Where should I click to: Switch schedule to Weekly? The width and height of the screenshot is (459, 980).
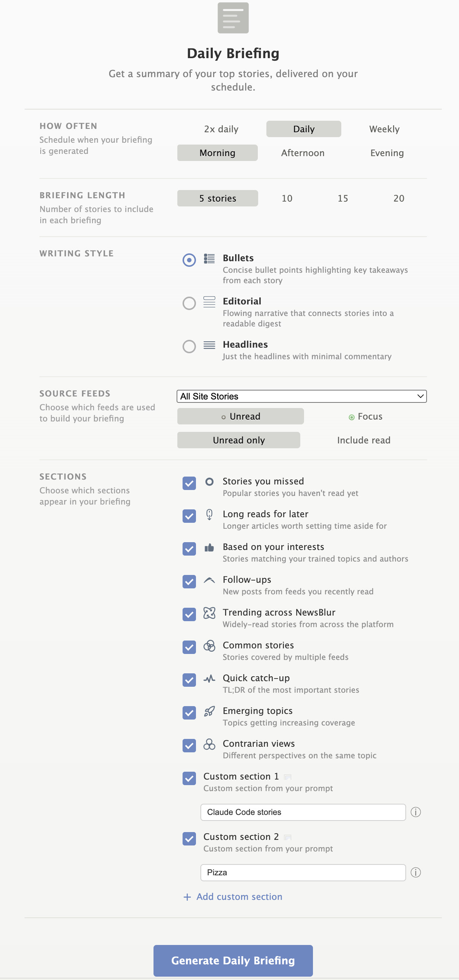click(x=384, y=129)
